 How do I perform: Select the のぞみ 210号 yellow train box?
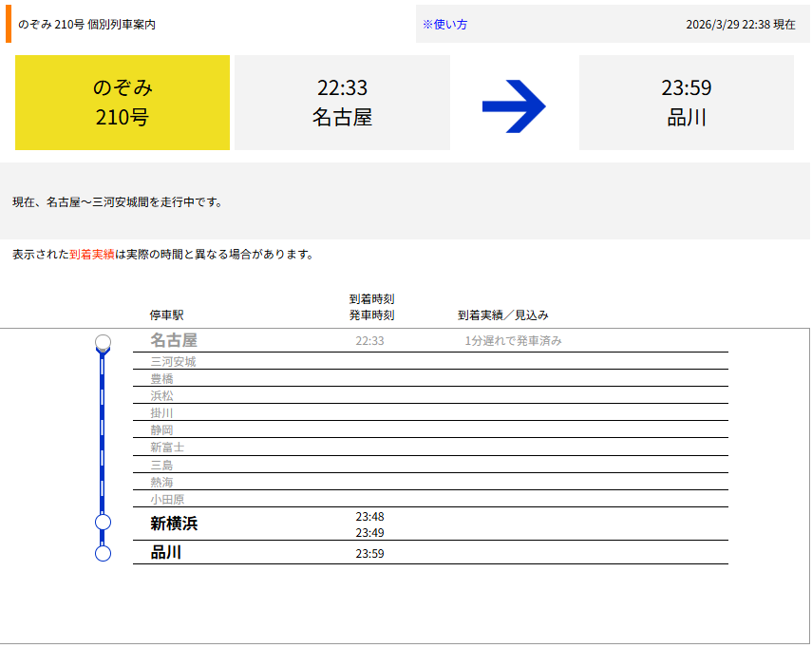pos(123,103)
